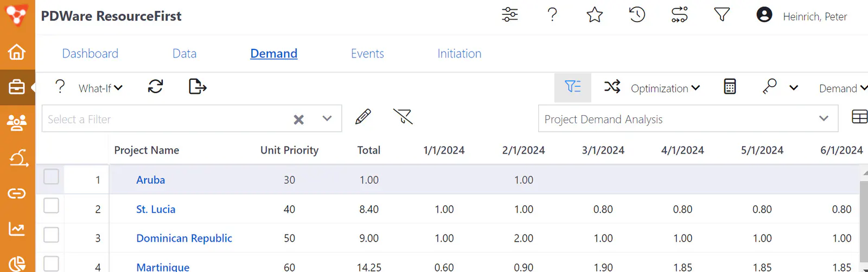Viewport: 868px width, 272px height.
Task: Select the Demand tab
Action: (x=273, y=53)
